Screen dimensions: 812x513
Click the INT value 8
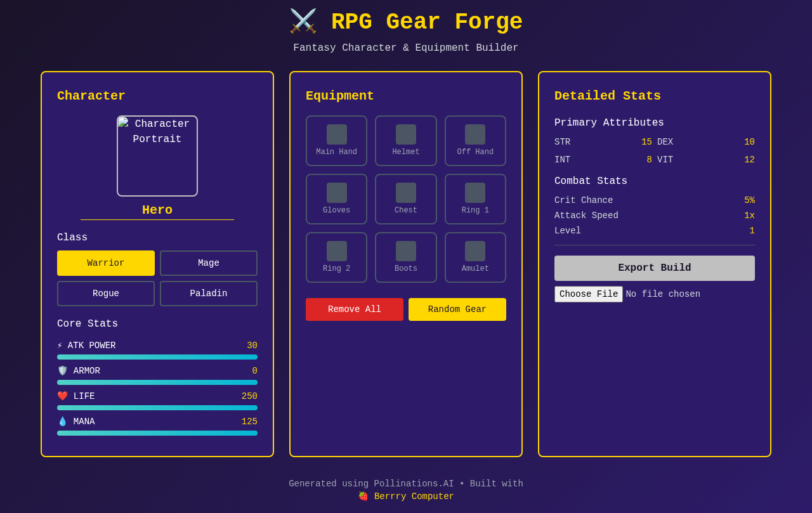click(649, 160)
